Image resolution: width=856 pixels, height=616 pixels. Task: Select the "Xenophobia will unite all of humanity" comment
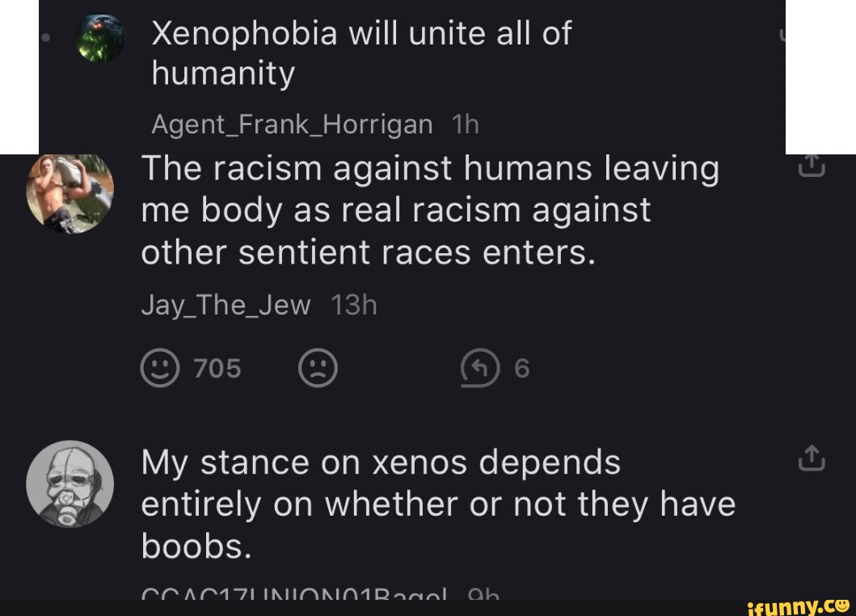click(361, 54)
